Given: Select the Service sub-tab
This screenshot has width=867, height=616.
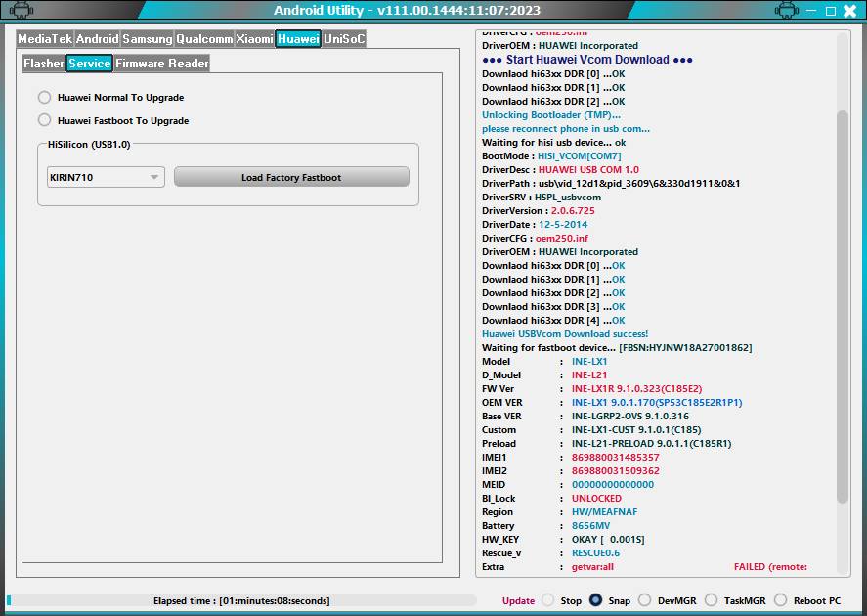Looking at the screenshot, I should [89, 63].
